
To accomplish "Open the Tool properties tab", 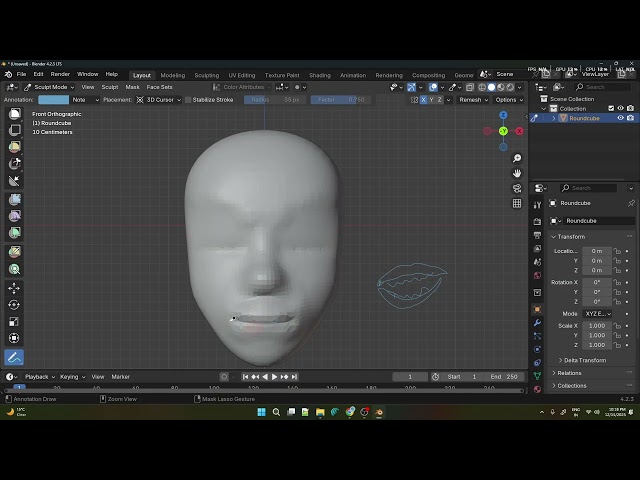I will tap(538, 204).
